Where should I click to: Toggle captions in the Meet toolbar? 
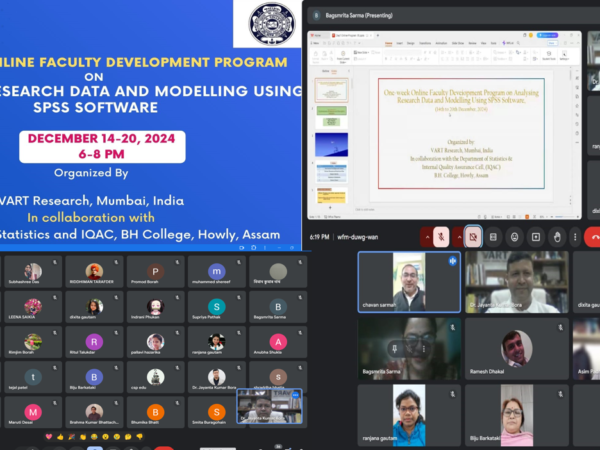point(493,237)
